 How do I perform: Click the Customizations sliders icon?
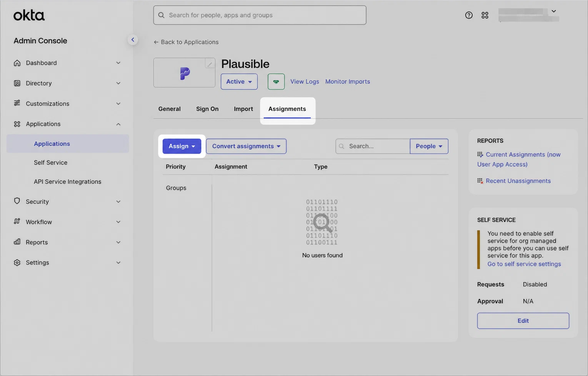pyautogui.click(x=17, y=103)
